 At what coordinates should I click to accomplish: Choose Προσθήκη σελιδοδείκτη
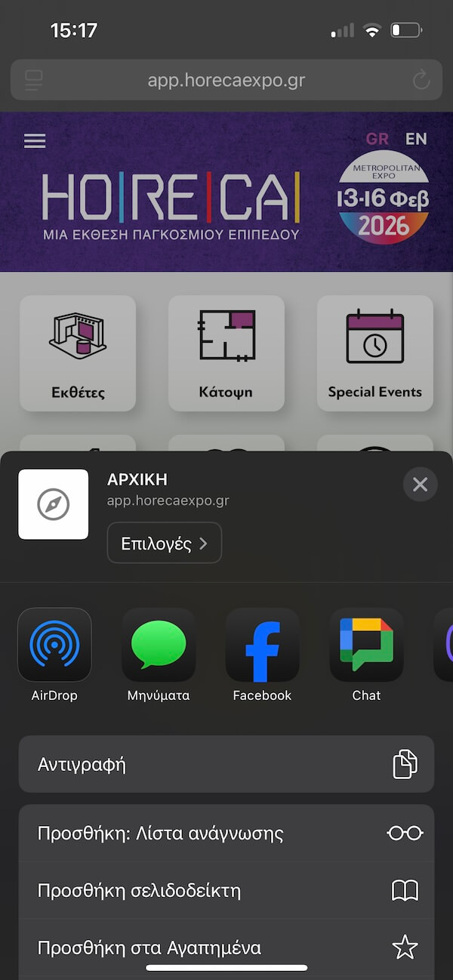[x=226, y=891]
